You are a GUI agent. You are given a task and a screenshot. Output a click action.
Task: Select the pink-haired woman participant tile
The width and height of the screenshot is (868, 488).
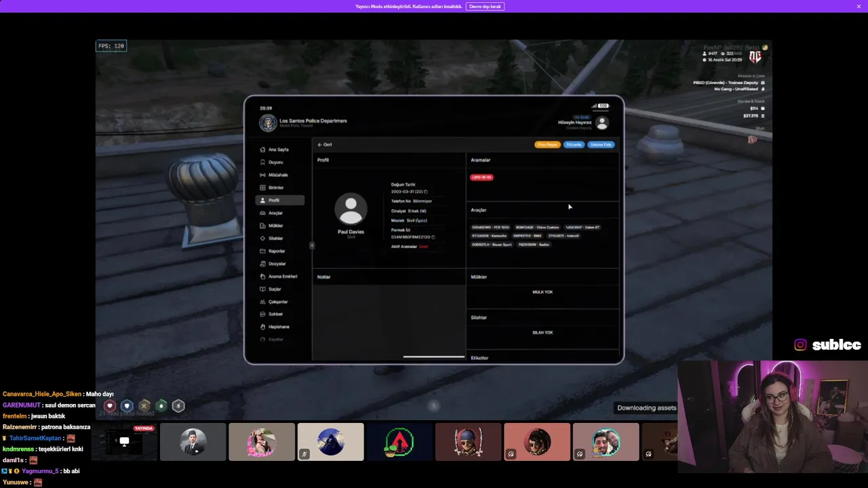262,442
